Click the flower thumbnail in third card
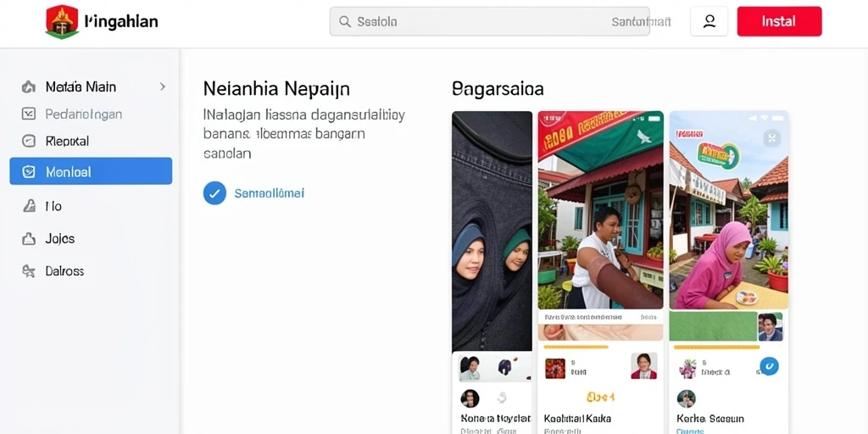868x434 pixels. (x=687, y=368)
